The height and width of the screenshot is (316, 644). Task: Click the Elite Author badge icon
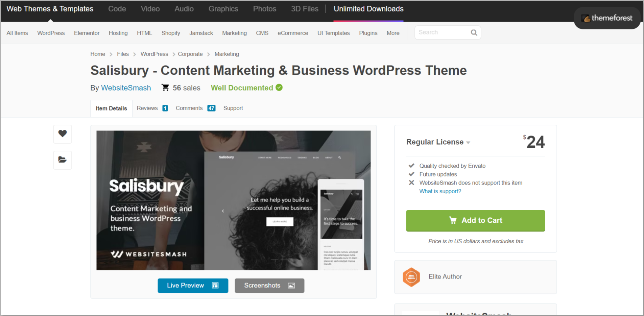coord(411,277)
